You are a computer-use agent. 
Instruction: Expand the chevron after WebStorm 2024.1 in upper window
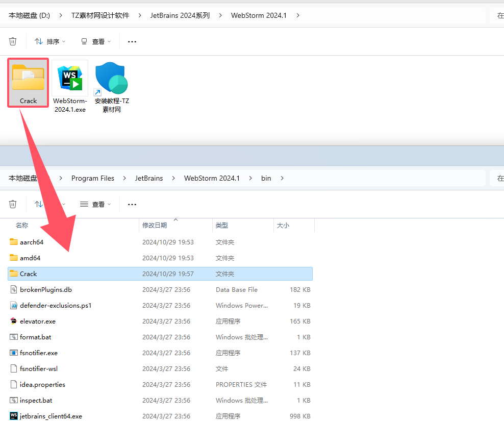[298, 15]
